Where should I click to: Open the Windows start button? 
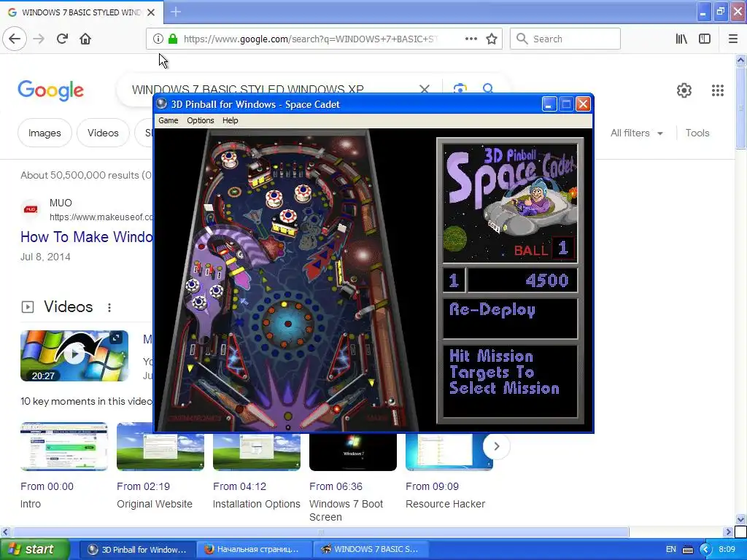35,550
